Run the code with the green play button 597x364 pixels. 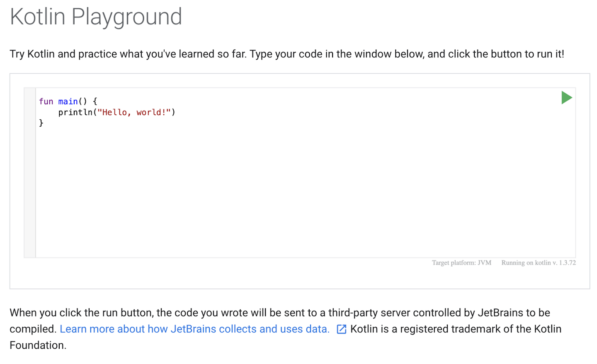click(566, 98)
